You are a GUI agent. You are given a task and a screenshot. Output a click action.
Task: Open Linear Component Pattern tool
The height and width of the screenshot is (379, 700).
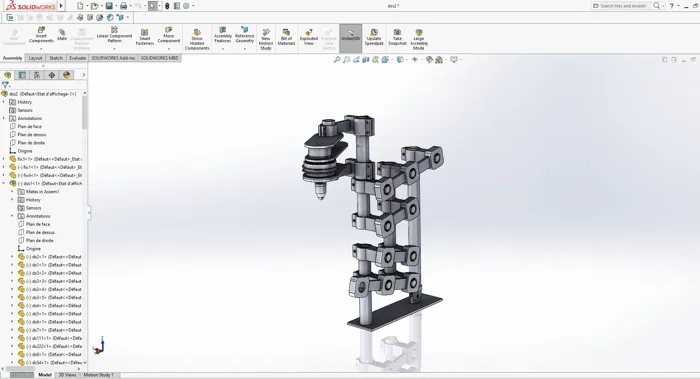(114, 35)
